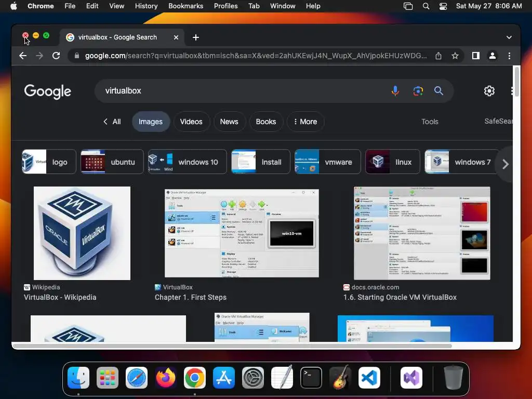The width and height of the screenshot is (532, 399).
Task: Open System Settings from the Dock
Action: (253, 378)
